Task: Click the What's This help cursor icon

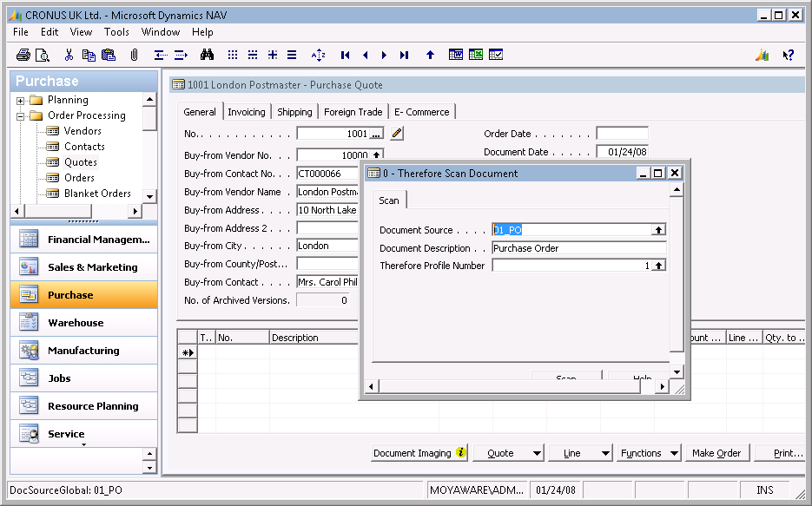Action: [789, 55]
